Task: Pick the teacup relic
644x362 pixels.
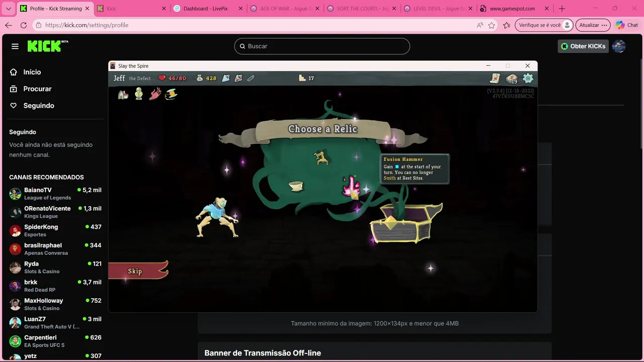Action: 296,186
